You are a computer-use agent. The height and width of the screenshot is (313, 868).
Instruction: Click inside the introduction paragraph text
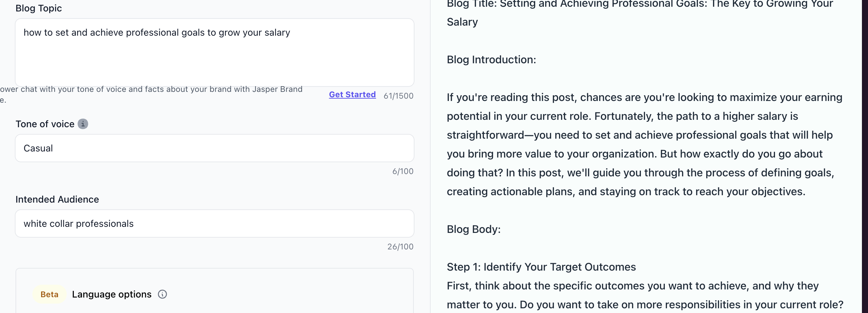(644, 144)
